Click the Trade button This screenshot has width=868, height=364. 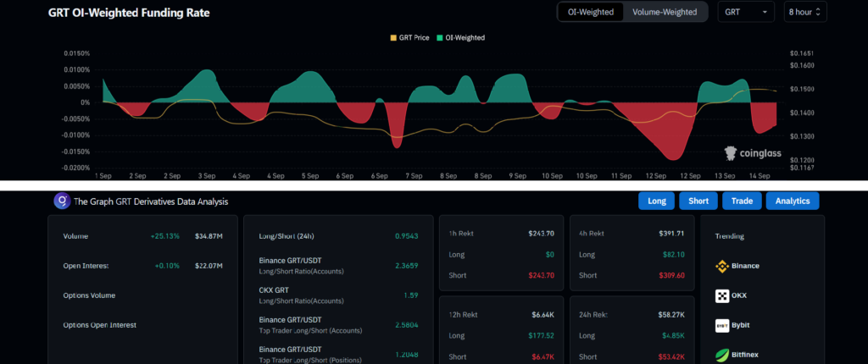point(742,201)
